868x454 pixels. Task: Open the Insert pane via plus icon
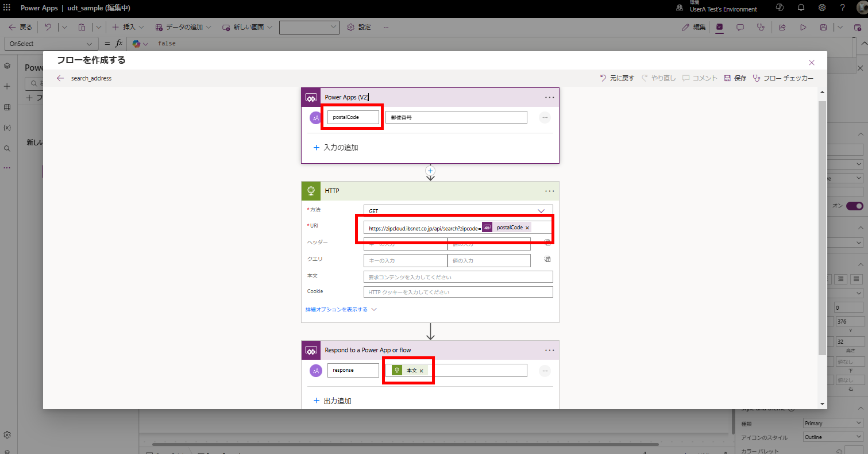[7, 86]
